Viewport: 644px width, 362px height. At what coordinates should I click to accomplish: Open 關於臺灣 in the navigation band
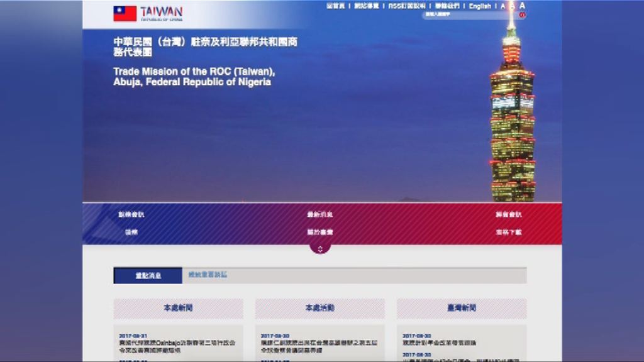click(x=320, y=232)
